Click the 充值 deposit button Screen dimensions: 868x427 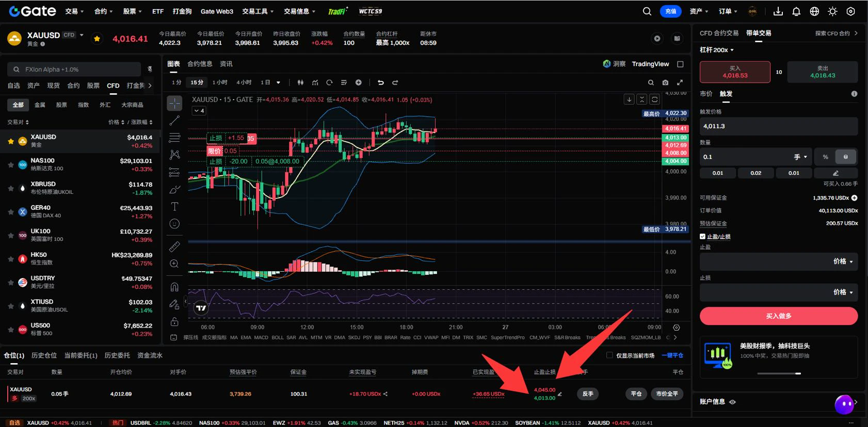click(x=670, y=11)
